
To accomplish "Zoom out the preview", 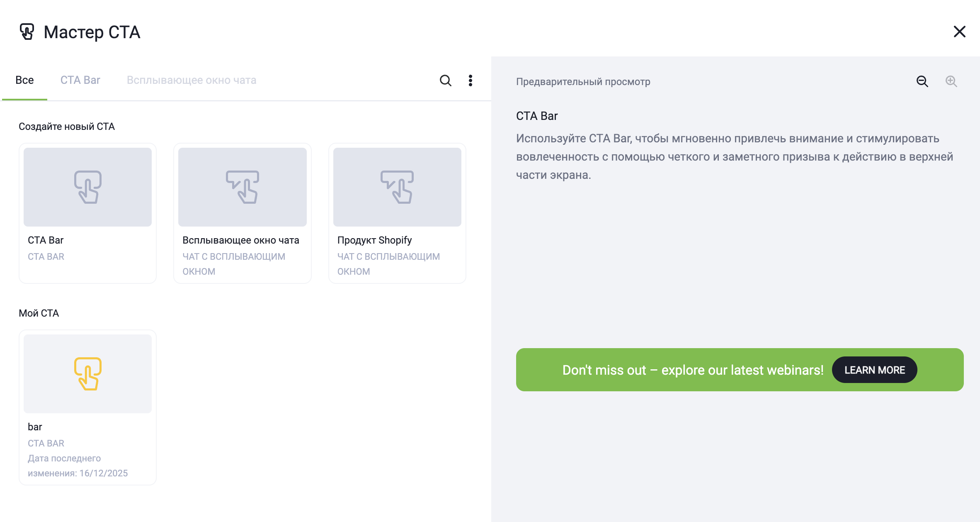I will 922,81.
